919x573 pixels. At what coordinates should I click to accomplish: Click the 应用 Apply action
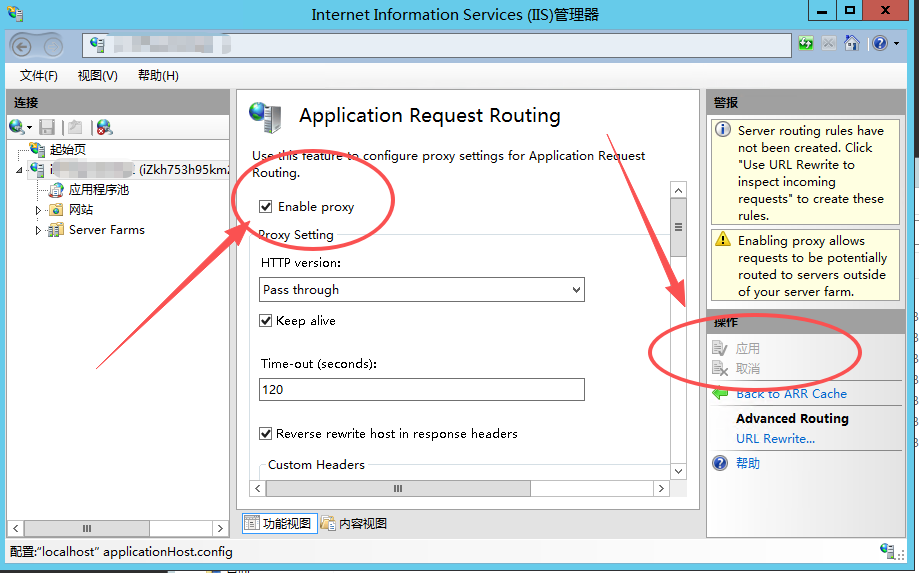[748, 349]
